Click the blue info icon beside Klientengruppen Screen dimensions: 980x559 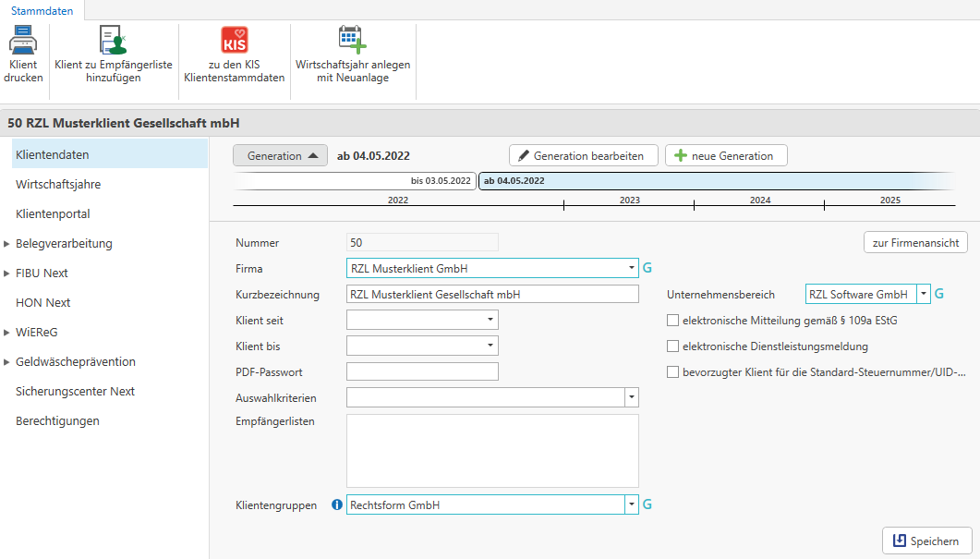point(336,505)
